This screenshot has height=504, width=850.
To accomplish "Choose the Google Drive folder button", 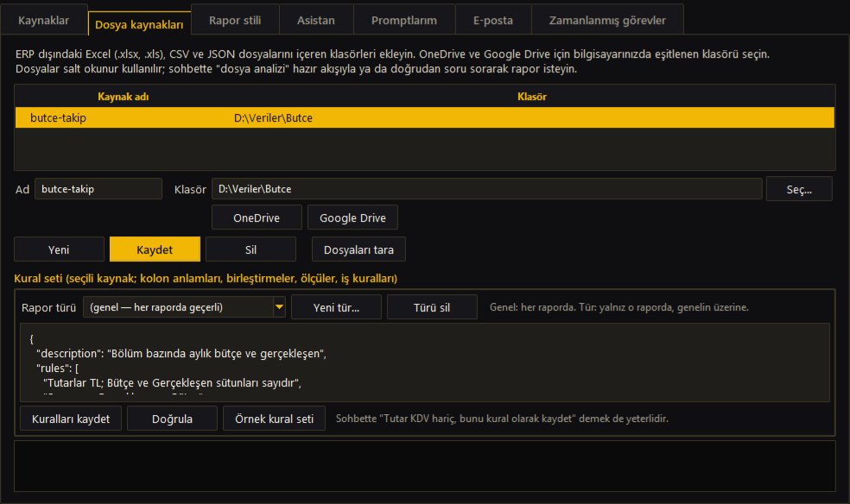I will coord(352,217).
